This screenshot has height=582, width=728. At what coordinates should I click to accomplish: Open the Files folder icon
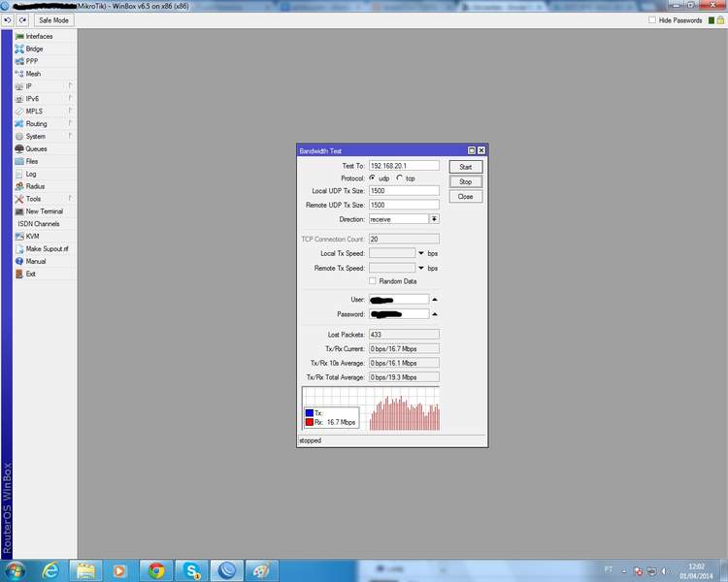click(x=19, y=162)
